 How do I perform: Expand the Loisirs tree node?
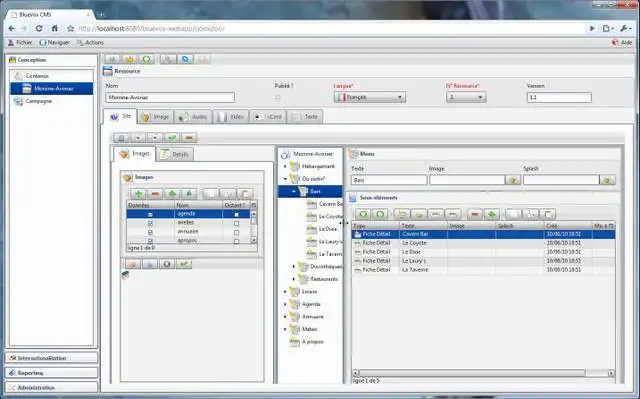285,292
